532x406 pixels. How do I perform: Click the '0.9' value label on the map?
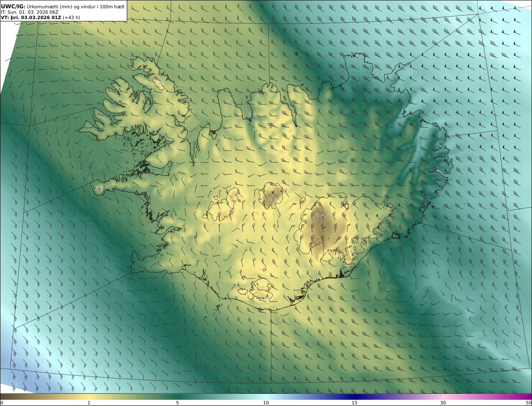coord(281,152)
